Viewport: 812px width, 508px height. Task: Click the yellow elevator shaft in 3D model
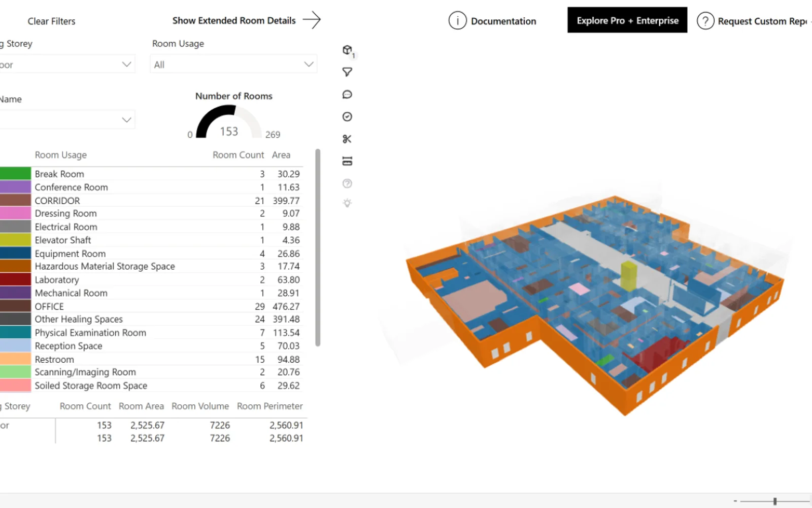coord(629,276)
